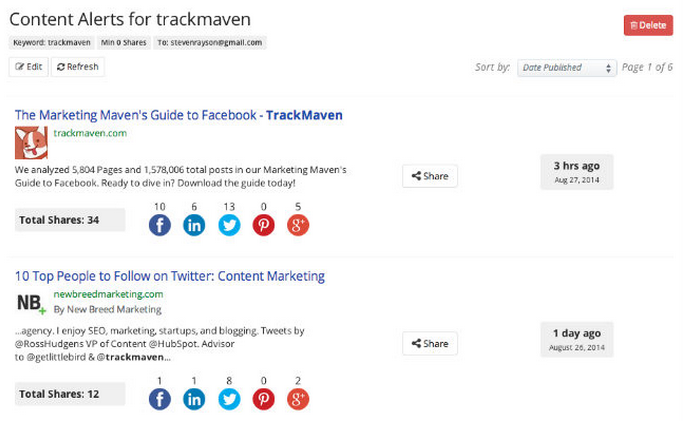Click Google Plus icon with 5 shares
Image resolution: width=683 pixels, height=426 pixels.
coord(298,225)
